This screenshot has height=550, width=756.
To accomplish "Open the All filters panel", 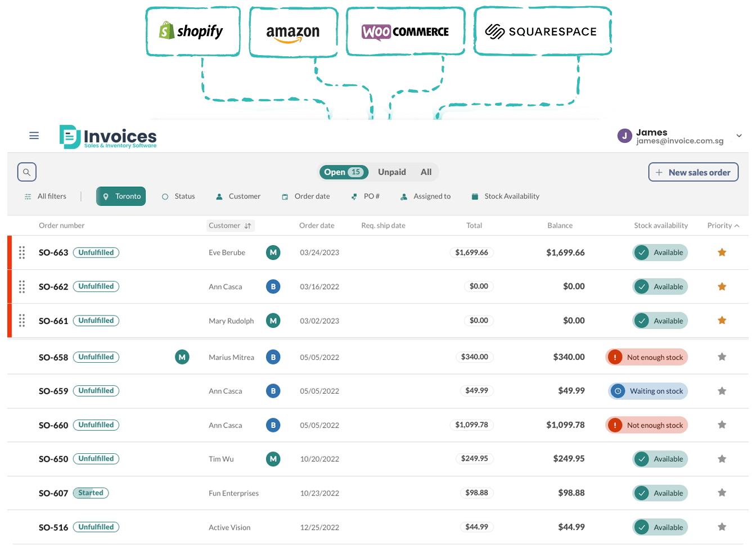I will pos(46,196).
